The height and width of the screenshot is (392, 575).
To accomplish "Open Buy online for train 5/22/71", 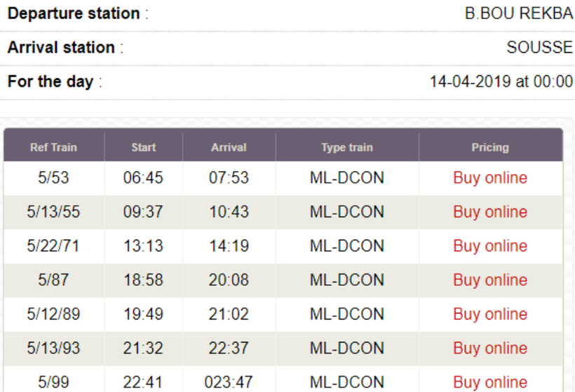I will [490, 246].
